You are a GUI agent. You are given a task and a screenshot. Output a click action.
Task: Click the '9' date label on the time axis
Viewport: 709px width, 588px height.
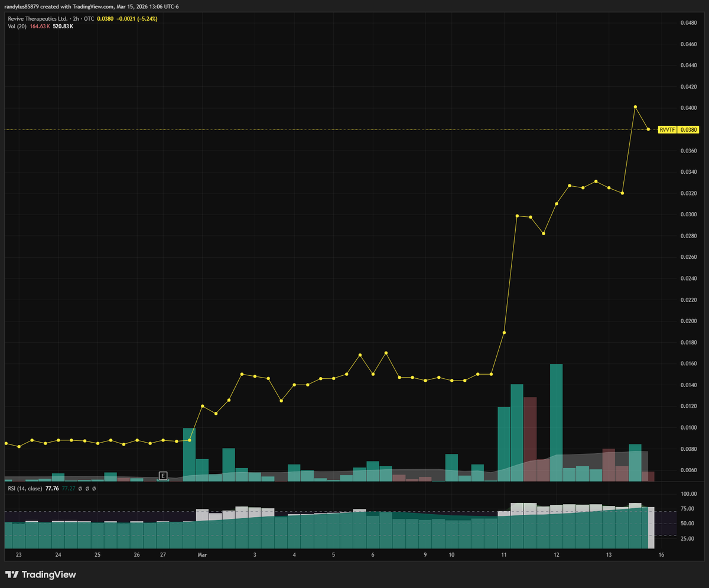point(425,555)
